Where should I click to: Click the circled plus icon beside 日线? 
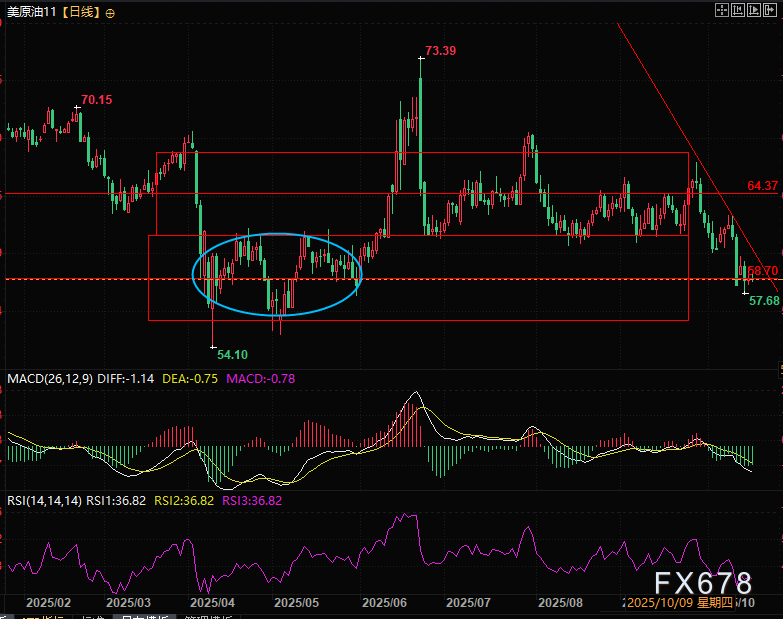tap(109, 14)
